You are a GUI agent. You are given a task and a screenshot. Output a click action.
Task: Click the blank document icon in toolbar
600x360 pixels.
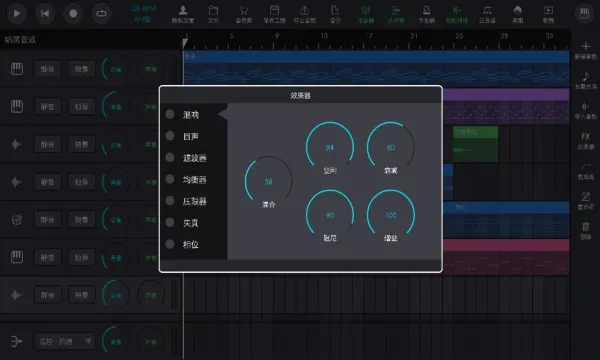(335, 10)
